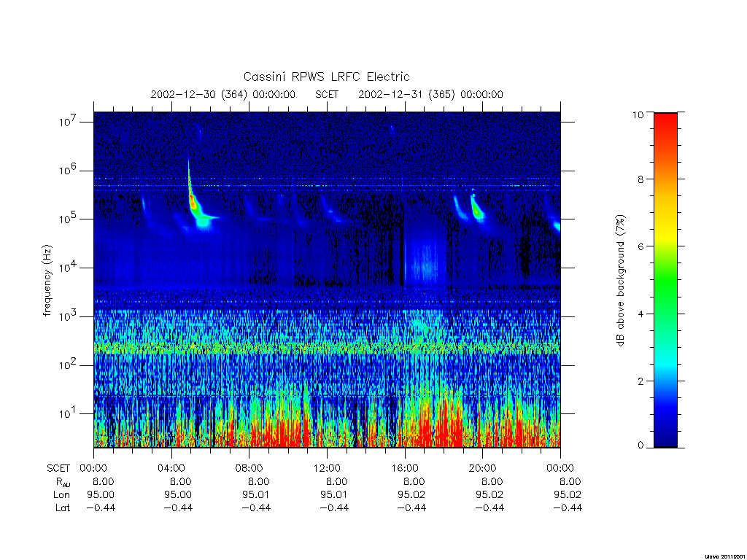The image size is (747, 560).
Task: Click the colorbar tick value "2"
Action: pyautogui.click(x=640, y=381)
